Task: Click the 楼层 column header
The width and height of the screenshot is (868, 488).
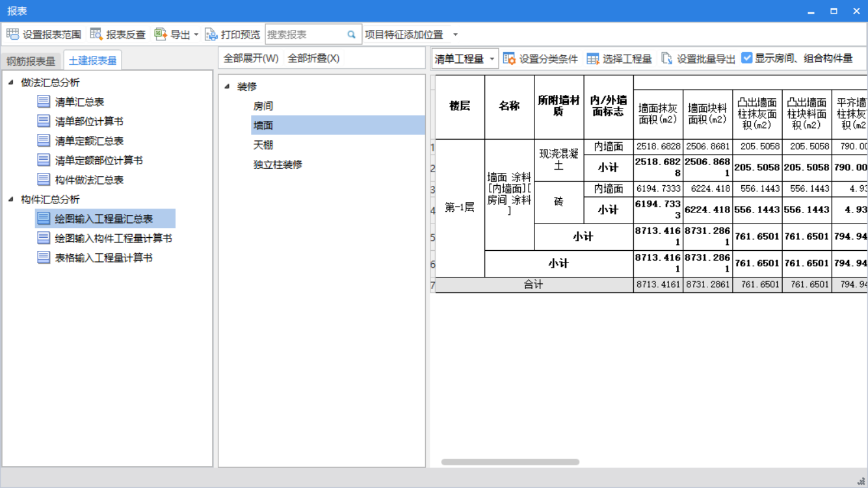Action: (460, 107)
